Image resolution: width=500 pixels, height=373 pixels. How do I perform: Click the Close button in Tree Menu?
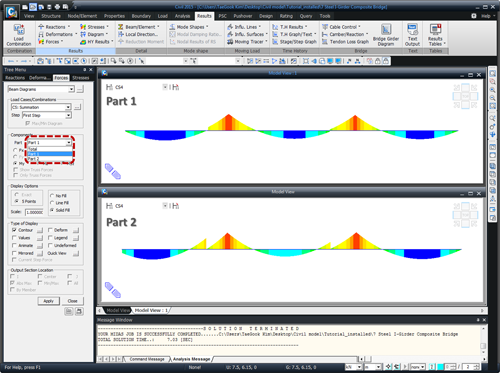click(72, 301)
